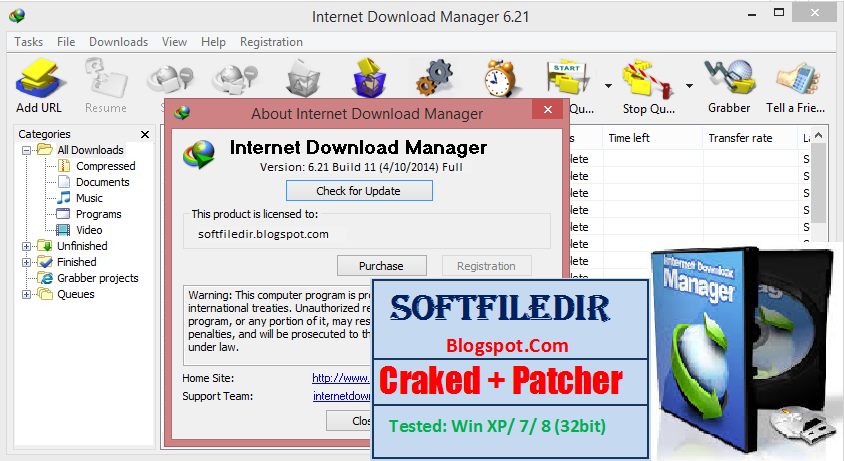844x461 pixels.
Task: Open the Stop Queue dropdown arrow
Action: (689, 86)
